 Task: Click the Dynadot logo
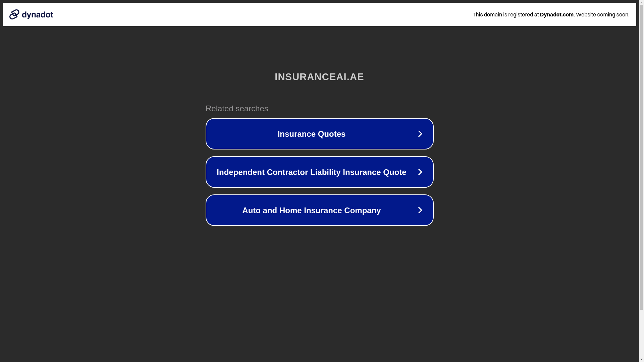point(31,14)
